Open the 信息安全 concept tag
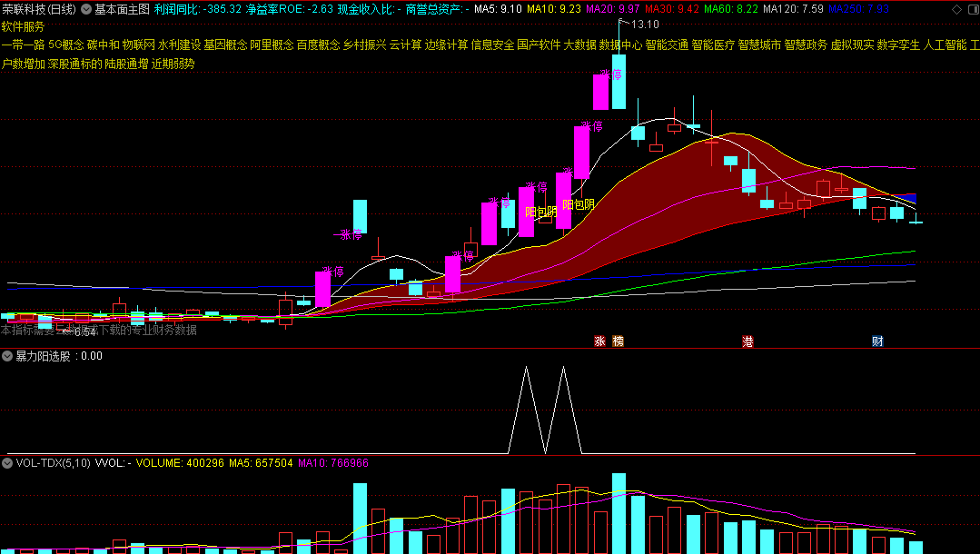Image resolution: width=980 pixels, height=554 pixels. coord(492,45)
